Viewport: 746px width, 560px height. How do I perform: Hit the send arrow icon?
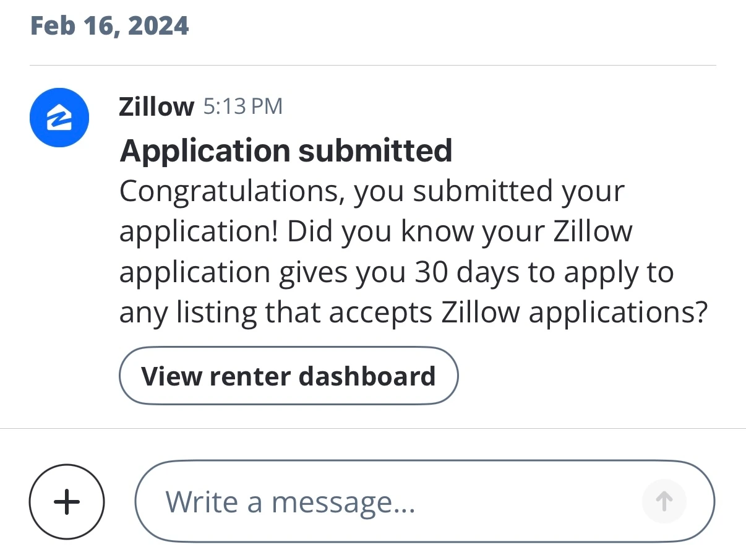pos(664,501)
